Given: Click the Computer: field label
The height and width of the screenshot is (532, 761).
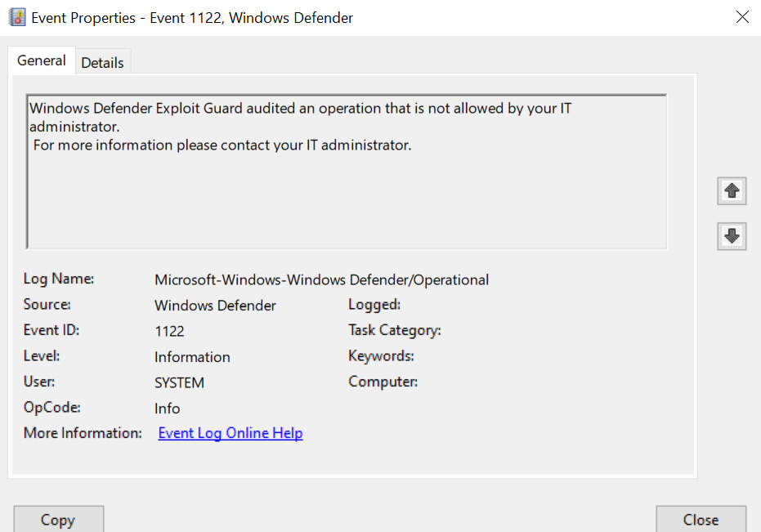Looking at the screenshot, I should (383, 382).
